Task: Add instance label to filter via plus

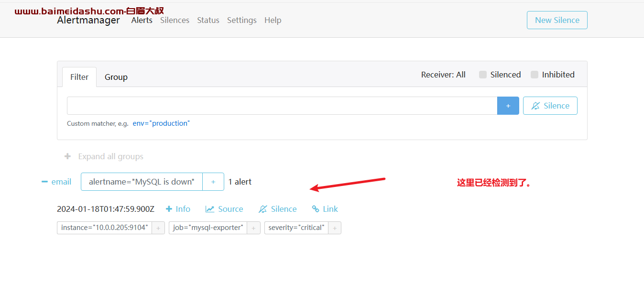Action: (x=158, y=228)
